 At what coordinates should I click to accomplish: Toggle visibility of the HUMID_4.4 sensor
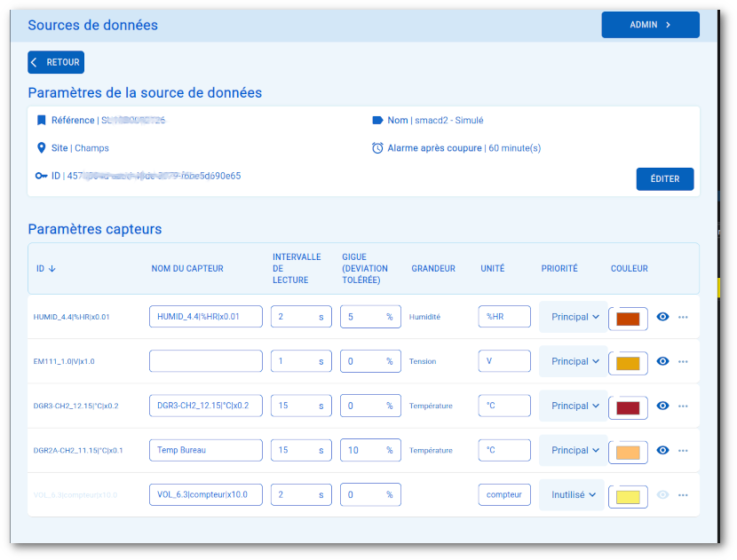(662, 317)
